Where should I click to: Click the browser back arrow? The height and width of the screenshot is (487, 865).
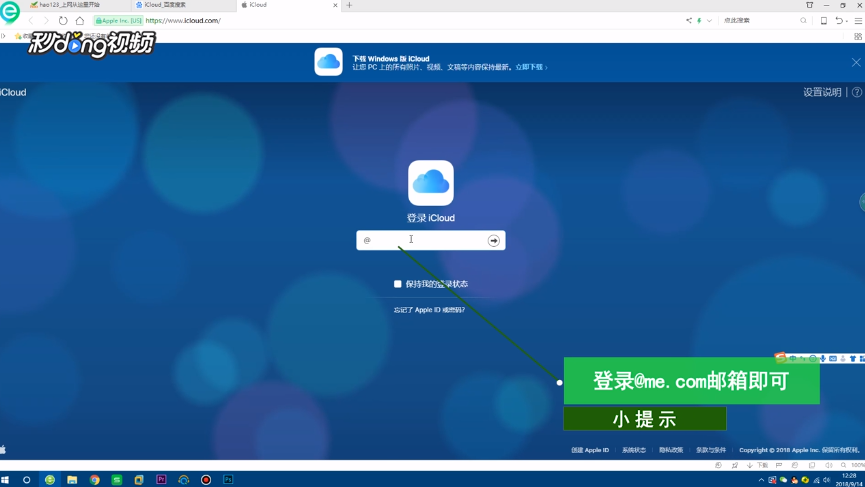31,20
